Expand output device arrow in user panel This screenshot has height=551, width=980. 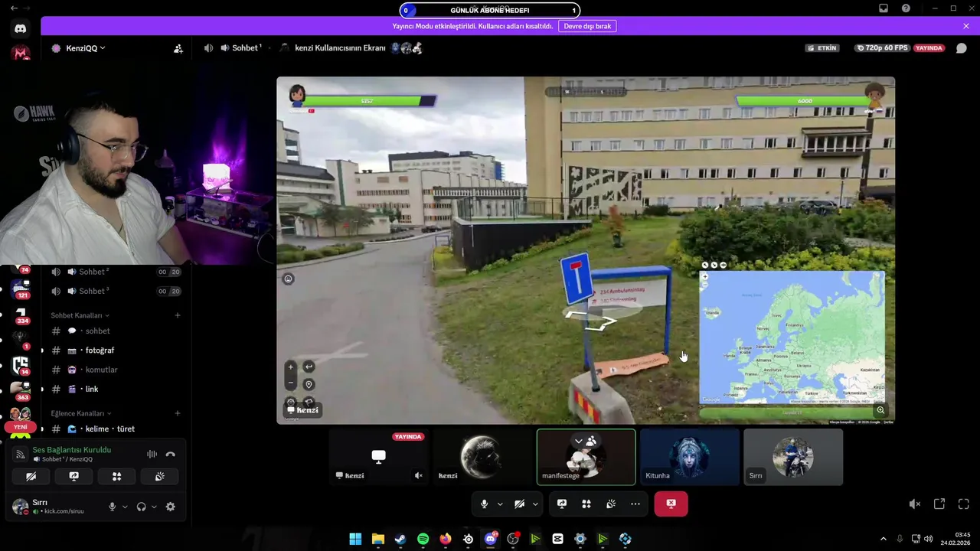[x=154, y=507]
